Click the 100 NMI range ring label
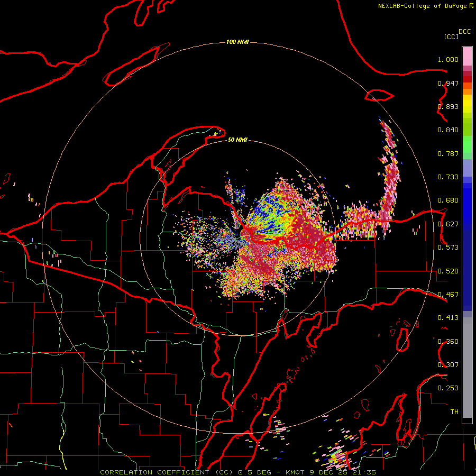This screenshot has height=476, width=476. [237, 42]
